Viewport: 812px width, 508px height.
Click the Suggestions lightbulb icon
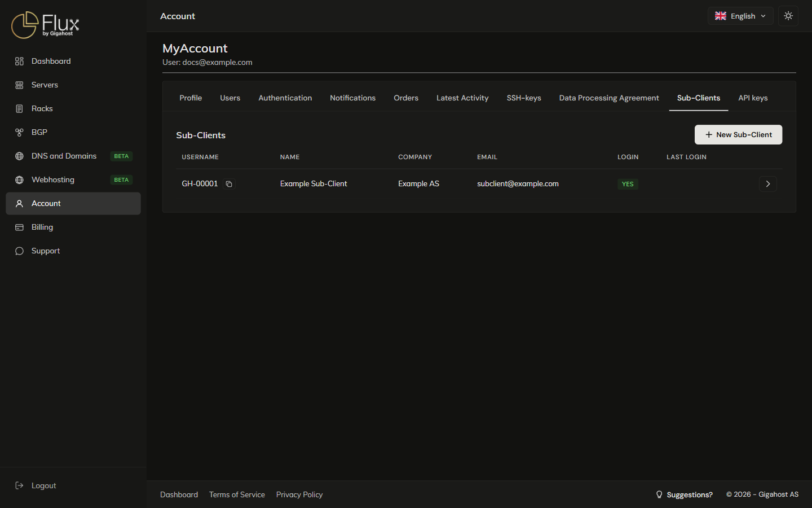point(659,494)
